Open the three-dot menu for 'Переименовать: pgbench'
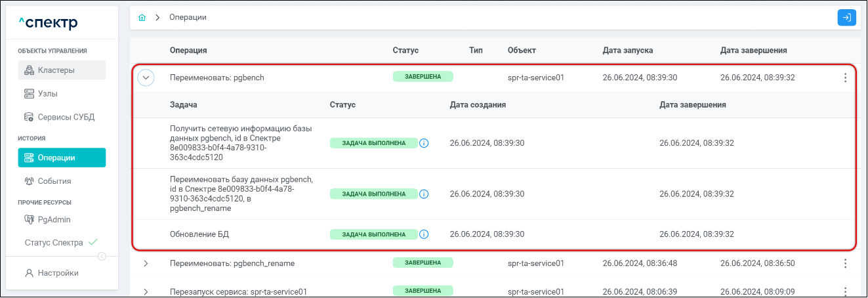The width and height of the screenshot is (868, 298). pos(845,77)
